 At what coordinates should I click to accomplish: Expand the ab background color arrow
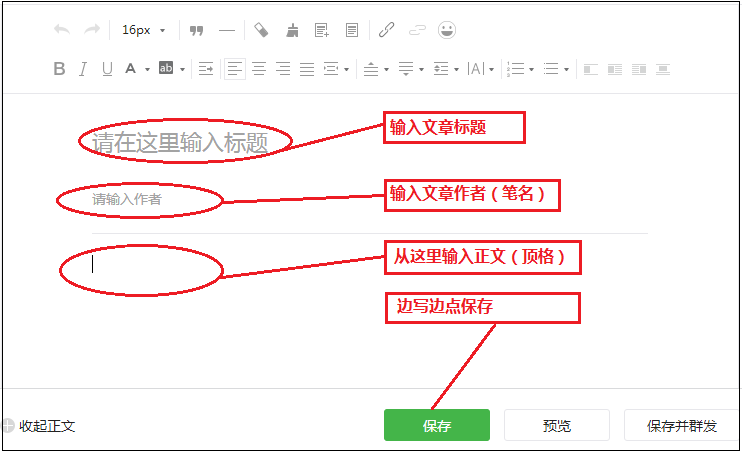point(182,70)
